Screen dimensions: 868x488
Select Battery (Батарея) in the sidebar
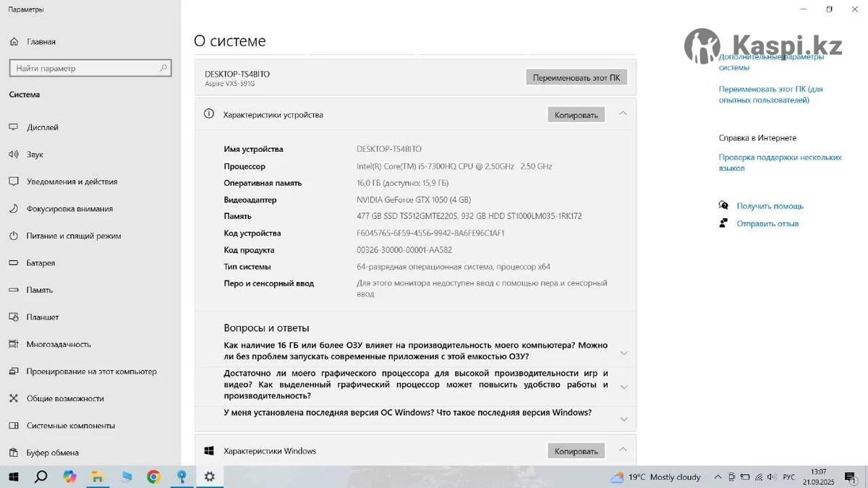coord(41,263)
